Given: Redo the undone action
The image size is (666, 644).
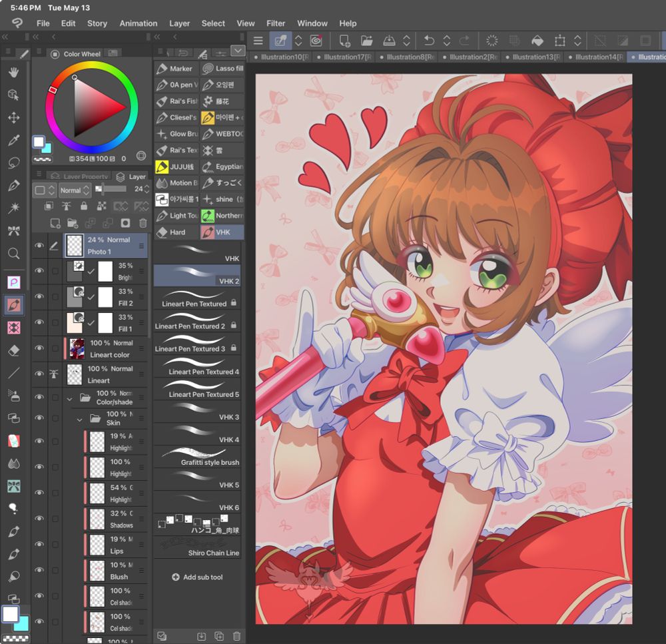Looking at the screenshot, I should pyautogui.click(x=465, y=41).
